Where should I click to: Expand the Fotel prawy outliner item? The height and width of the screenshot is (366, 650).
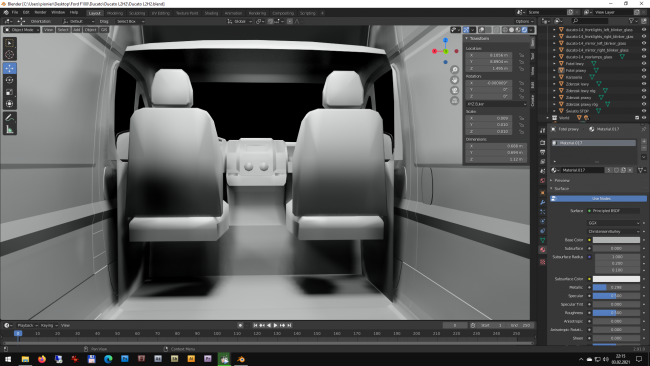(x=554, y=70)
